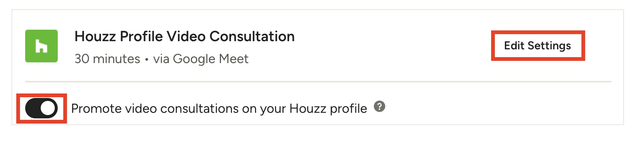Image resolution: width=644 pixels, height=141 pixels.
Task: Click the green Houzz logo icon
Action: coord(41,46)
